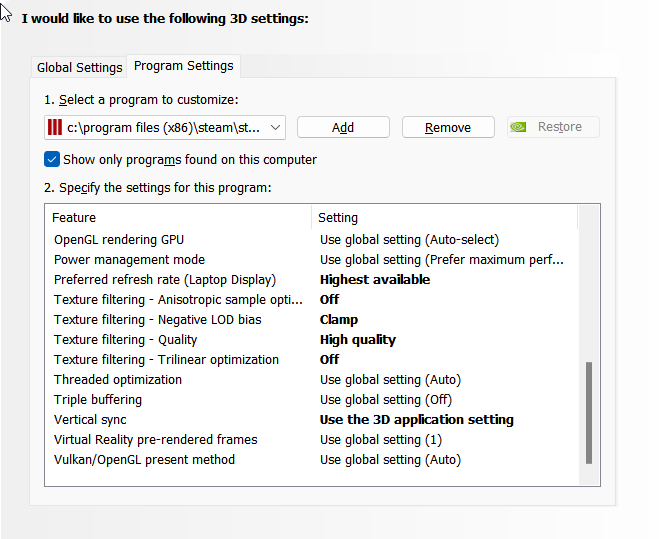Select OpenGL rendering GPU row

[x=119, y=240]
